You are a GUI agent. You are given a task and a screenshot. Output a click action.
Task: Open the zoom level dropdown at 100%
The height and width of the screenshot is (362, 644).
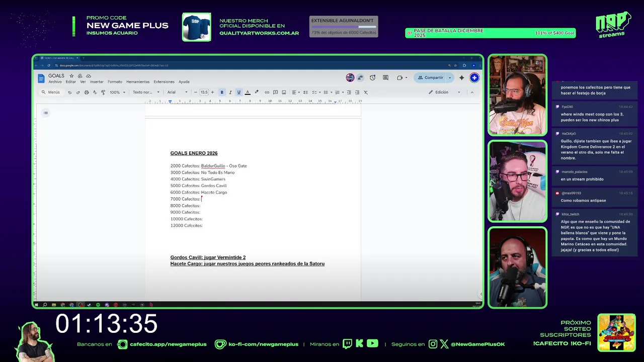117,93
